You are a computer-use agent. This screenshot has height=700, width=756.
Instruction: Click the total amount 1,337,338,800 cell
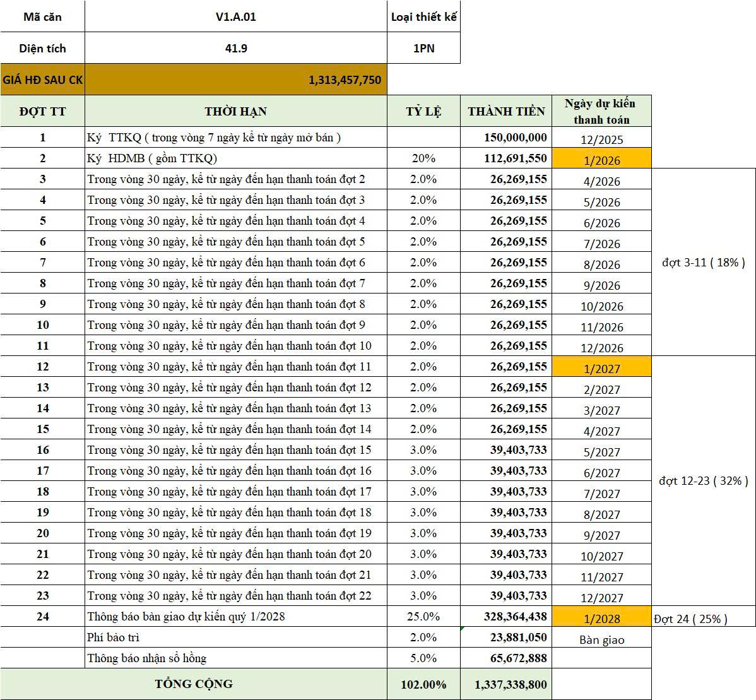506,685
